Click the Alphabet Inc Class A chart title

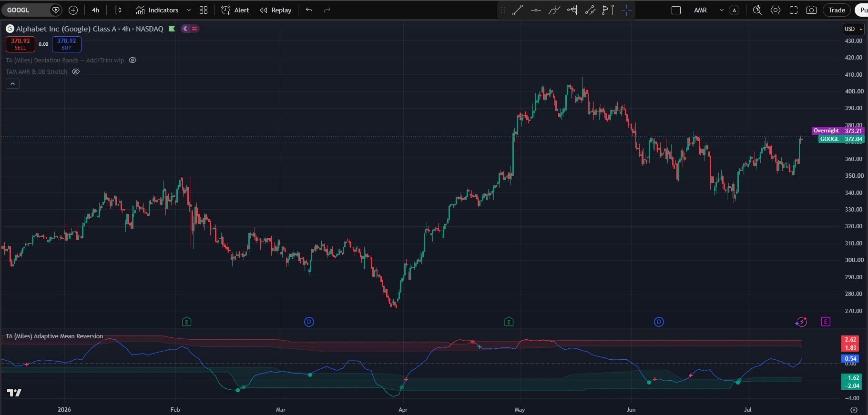[x=90, y=29]
